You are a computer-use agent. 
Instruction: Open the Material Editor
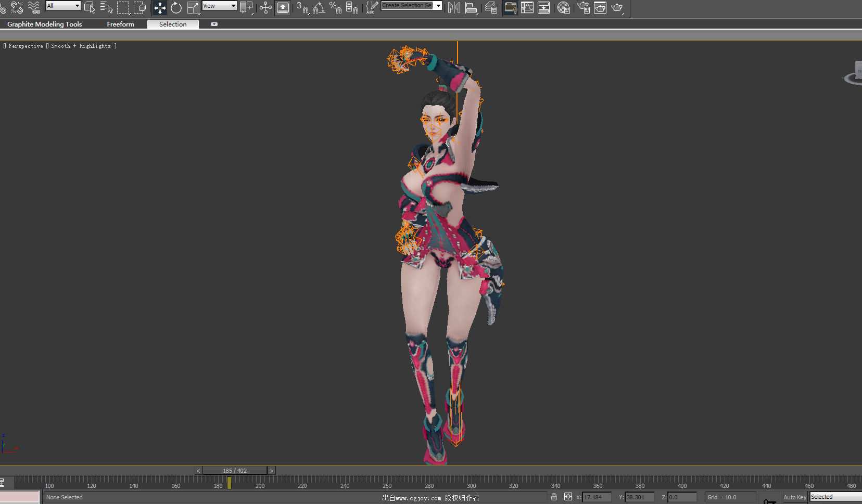[x=564, y=7]
